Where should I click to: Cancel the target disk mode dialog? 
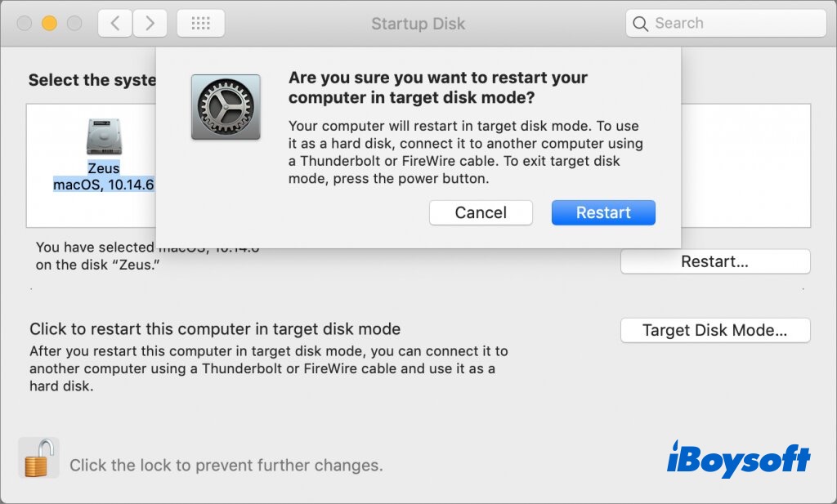coord(481,212)
